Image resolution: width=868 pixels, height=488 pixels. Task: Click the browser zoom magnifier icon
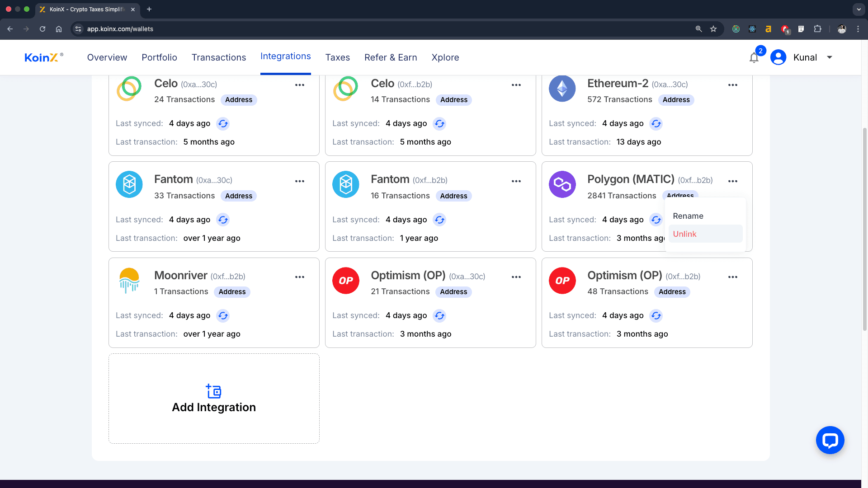tap(698, 29)
